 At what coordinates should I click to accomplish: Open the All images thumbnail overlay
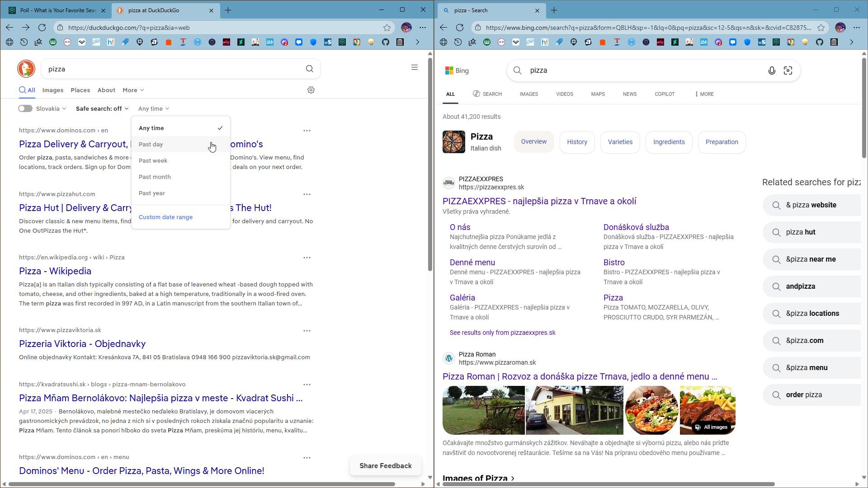pyautogui.click(x=712, y=427)
